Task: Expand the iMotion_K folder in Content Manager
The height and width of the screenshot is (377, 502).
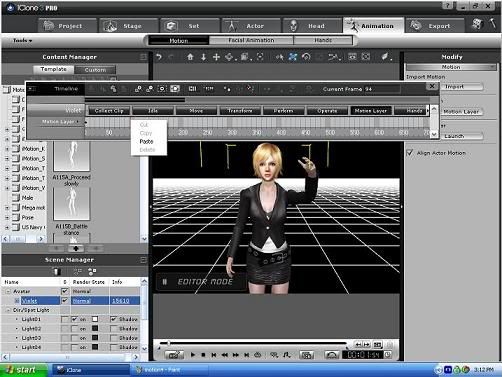Action: [x=7, y=149]
